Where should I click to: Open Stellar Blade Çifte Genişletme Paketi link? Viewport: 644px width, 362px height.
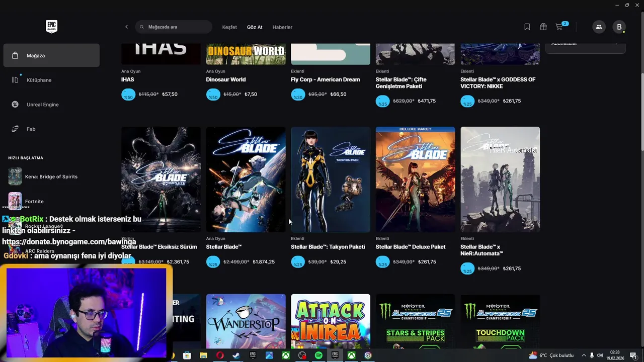coord(401,82)
